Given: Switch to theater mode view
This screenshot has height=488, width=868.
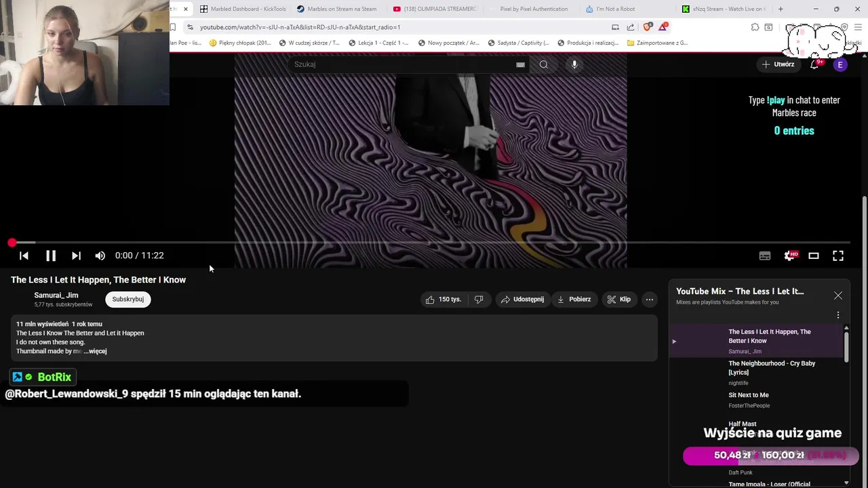Looking at the screenshot, I should (814, 256).
